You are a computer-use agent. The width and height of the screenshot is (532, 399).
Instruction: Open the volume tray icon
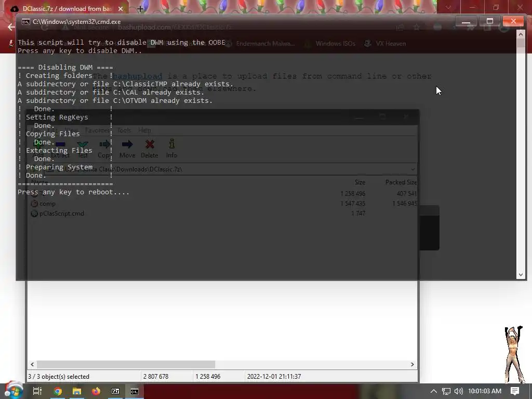coord(458,391)
